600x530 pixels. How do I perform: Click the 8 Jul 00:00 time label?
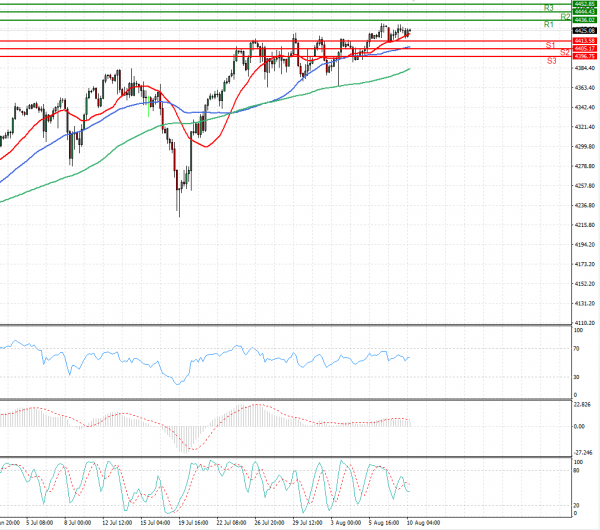tap(77, 523)
